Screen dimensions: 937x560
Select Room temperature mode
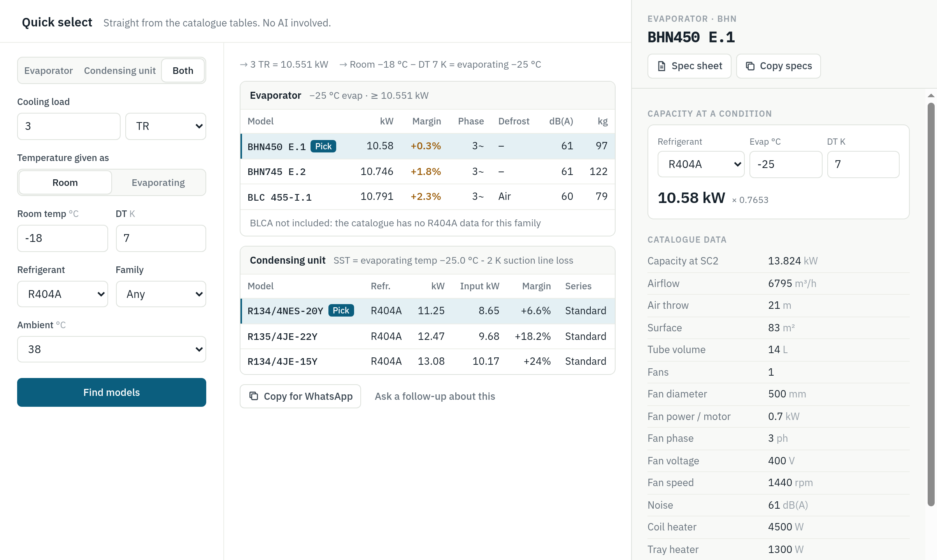pyautogui.click(x=65, y=182)
